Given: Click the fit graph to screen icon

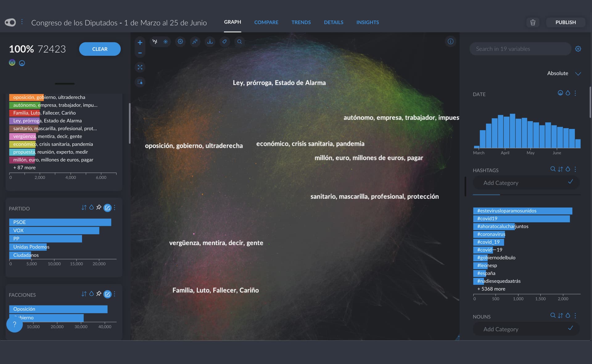Looking at the screenshot, I should coord(140,67).
